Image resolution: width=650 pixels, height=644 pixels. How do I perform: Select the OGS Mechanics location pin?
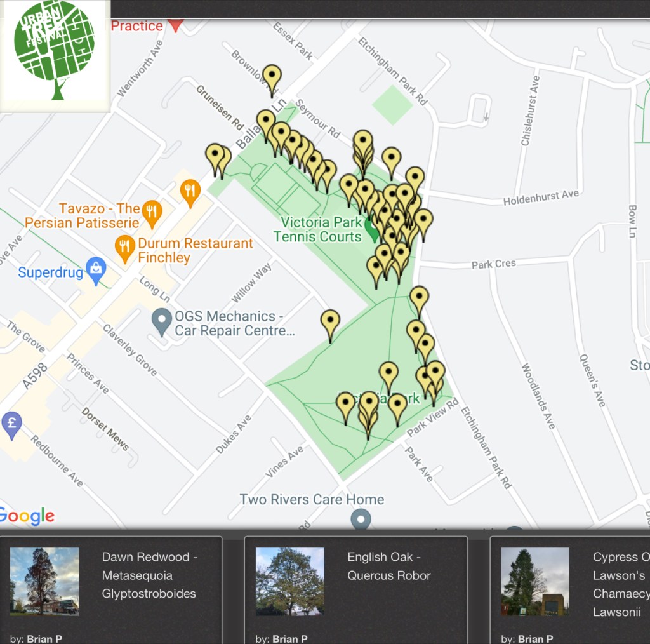162,321
